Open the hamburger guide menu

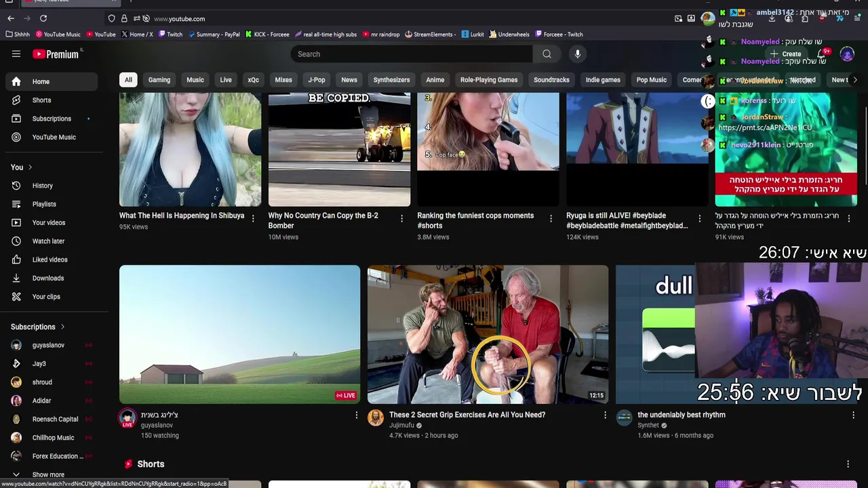(x=16, y=54)
